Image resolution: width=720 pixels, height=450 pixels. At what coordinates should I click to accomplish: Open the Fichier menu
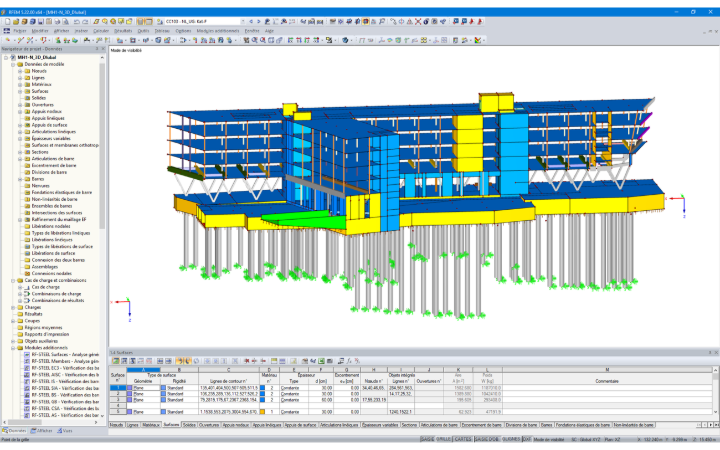[x=20, y=31]
